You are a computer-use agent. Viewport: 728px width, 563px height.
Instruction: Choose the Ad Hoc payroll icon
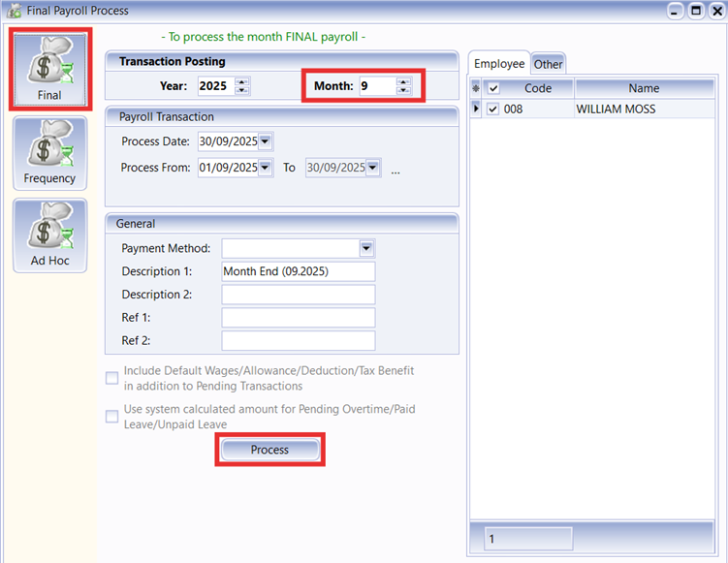49,235
